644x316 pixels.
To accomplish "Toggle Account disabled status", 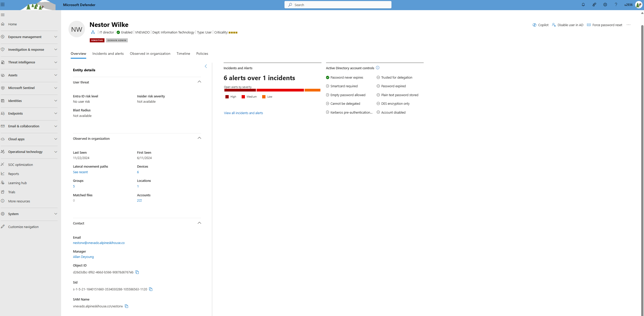I will tap(378, 112).
